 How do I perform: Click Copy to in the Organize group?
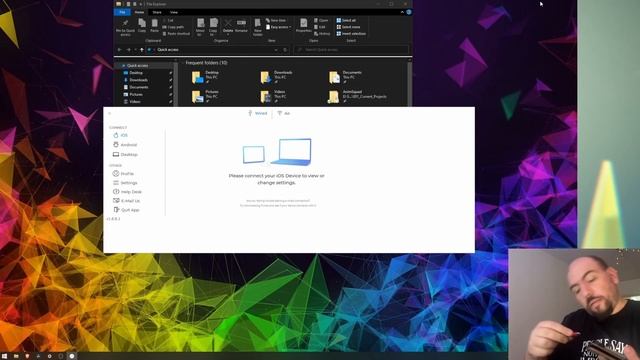click(213, 27)
